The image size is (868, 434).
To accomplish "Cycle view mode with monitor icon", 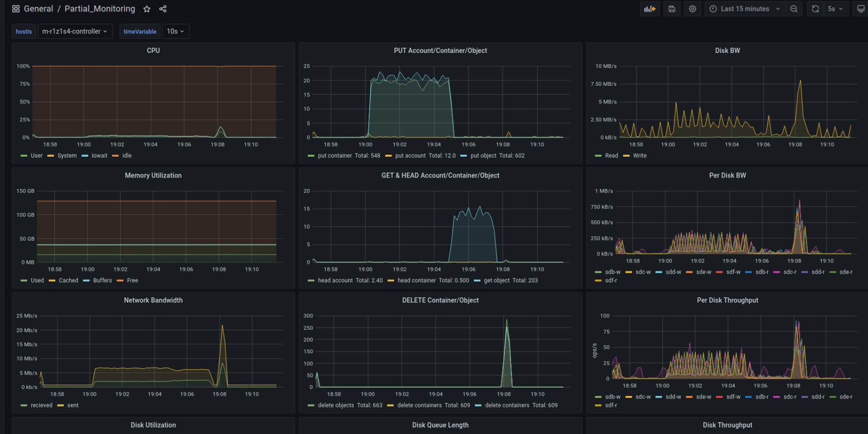I will (x=861, y=9).
